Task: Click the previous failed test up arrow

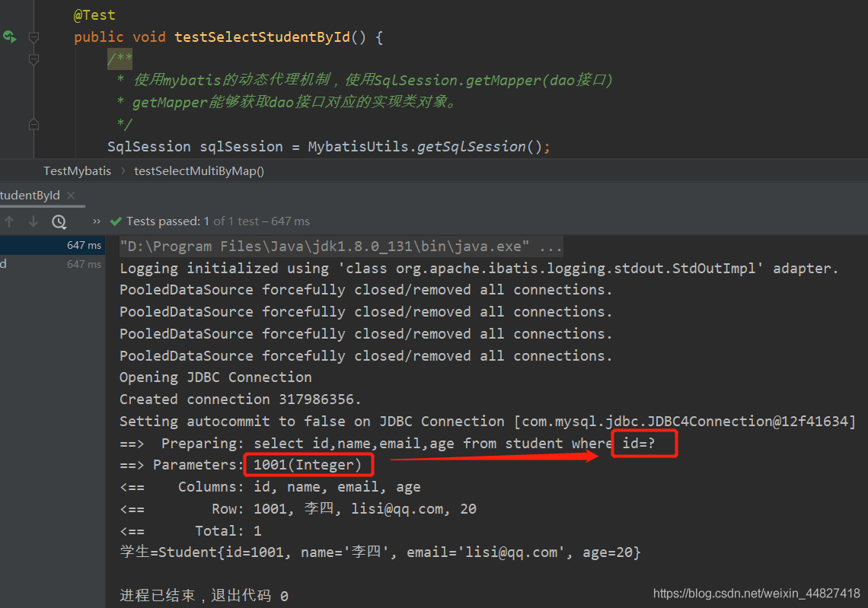Action: 9,221
